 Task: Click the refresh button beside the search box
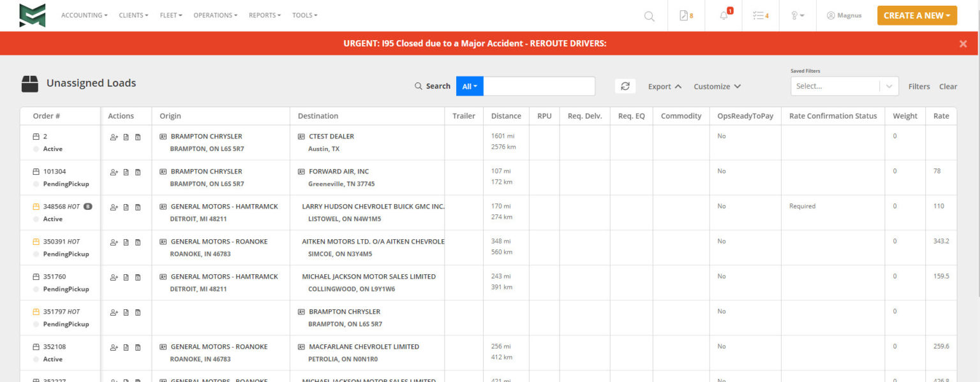tap(625, 86)
